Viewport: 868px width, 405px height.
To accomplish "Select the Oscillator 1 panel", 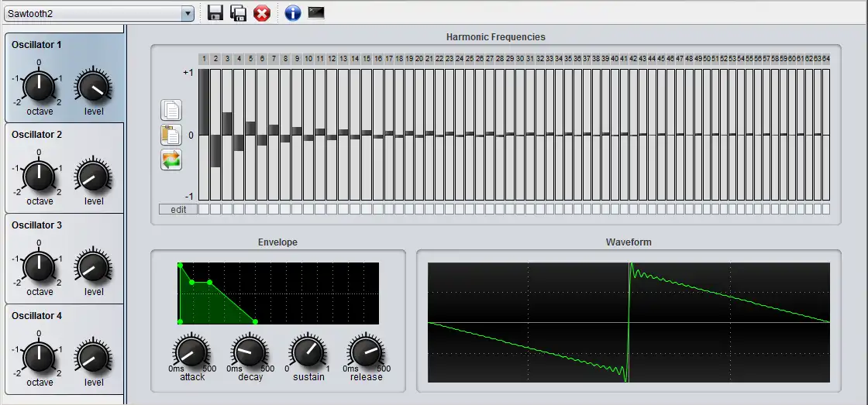I will 64,77.
